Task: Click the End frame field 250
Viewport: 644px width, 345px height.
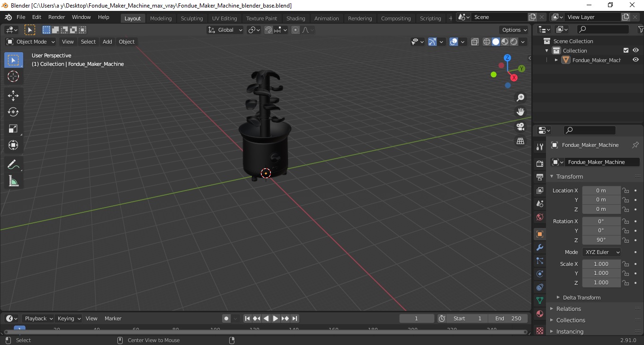Action: pyautogui.click(x=508, y=318)
